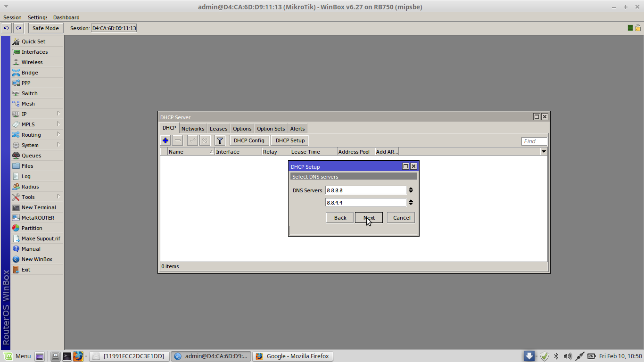Click the DHCP Setup button
Screen dimensions: 644x362
click(290, 140)
